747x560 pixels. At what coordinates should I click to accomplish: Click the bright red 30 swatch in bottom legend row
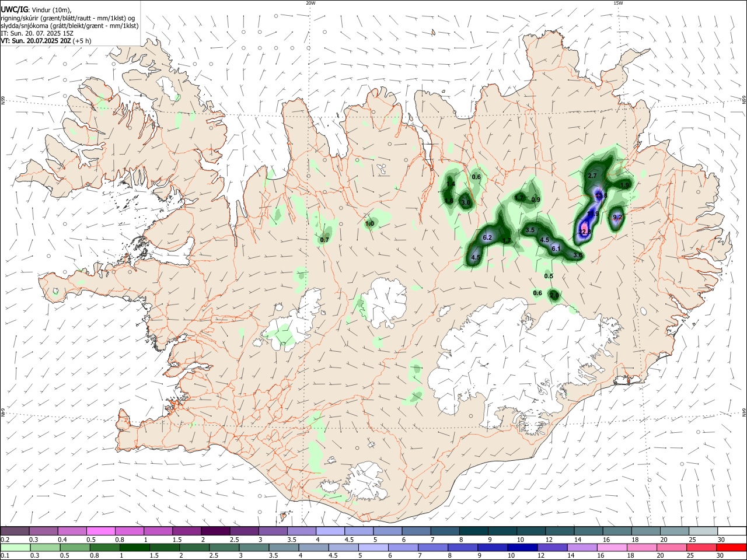(732, 547)
